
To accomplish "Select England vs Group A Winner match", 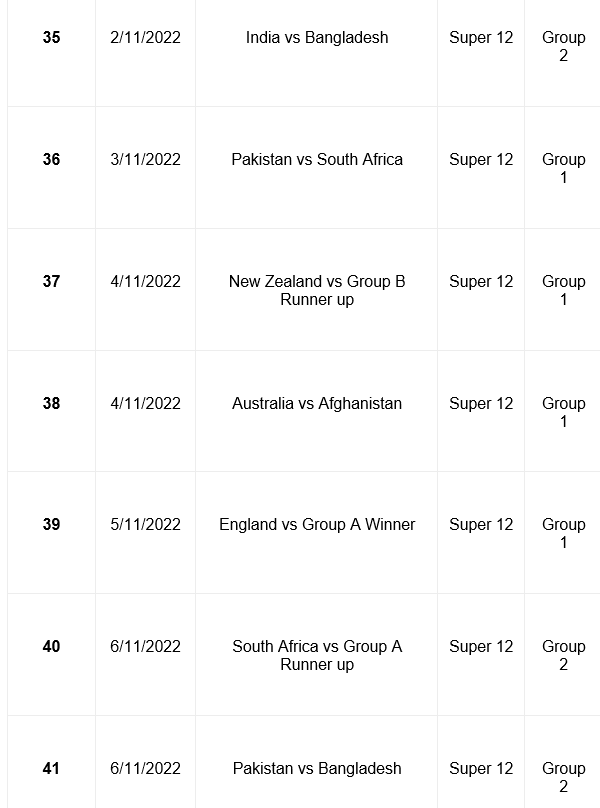I will [316, 525].
